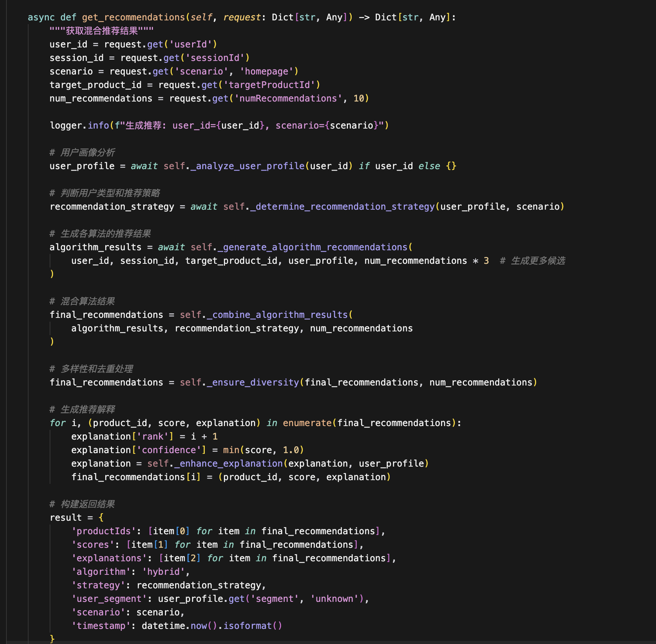656x644 pixels.
Task: Click the dictionary key 'scores'
Action: coord(93,545)
